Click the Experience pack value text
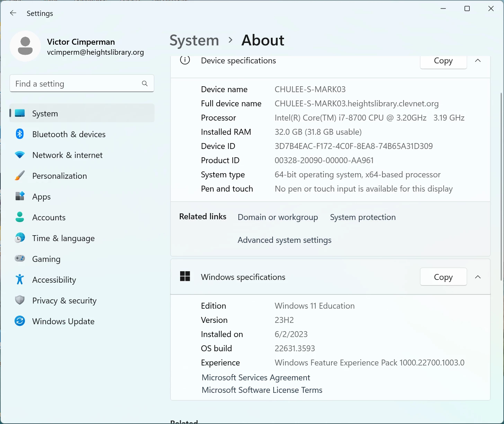The height and width of the screenshot is (424, 504). (x=370, y=363)
